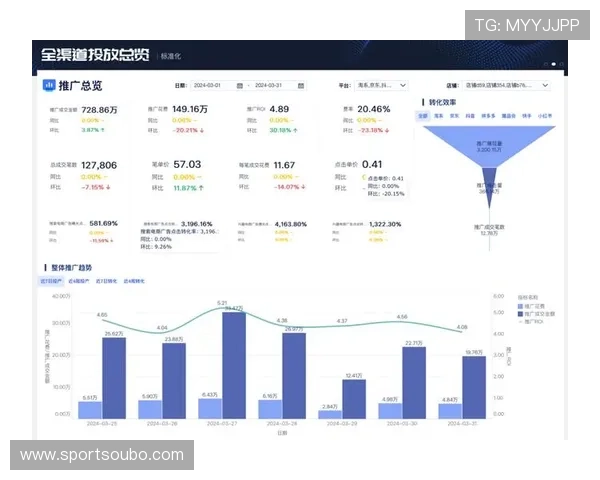The image size is (600, 480).
Task: Click the narrow dark funnel segment
Action: tap(489, 188)
